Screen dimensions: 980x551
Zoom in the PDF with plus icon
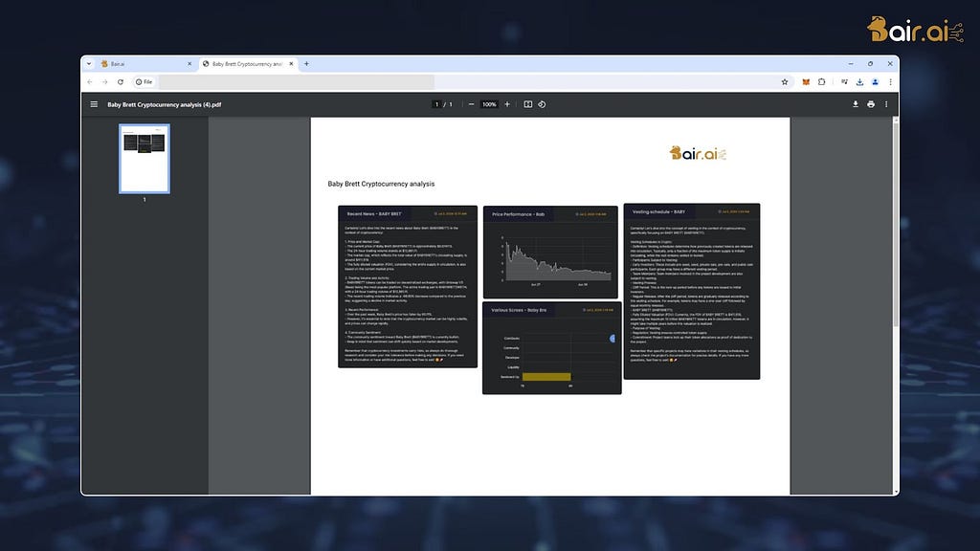click(507, 104)
